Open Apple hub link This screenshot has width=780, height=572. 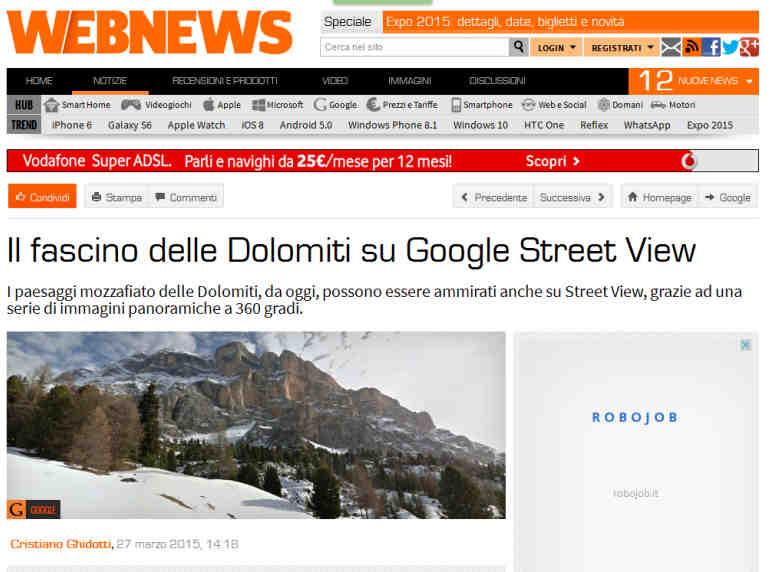(x=222, y=105)
